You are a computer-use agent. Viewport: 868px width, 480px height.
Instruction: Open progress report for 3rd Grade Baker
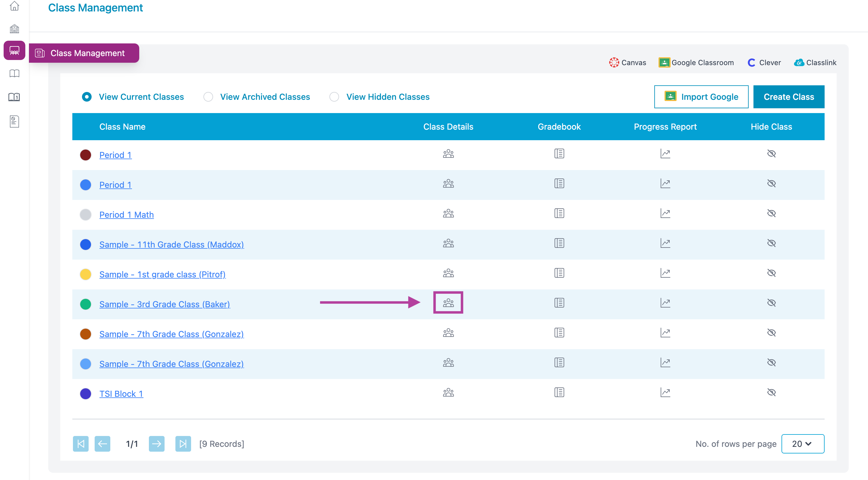click(x=665, y=303)
